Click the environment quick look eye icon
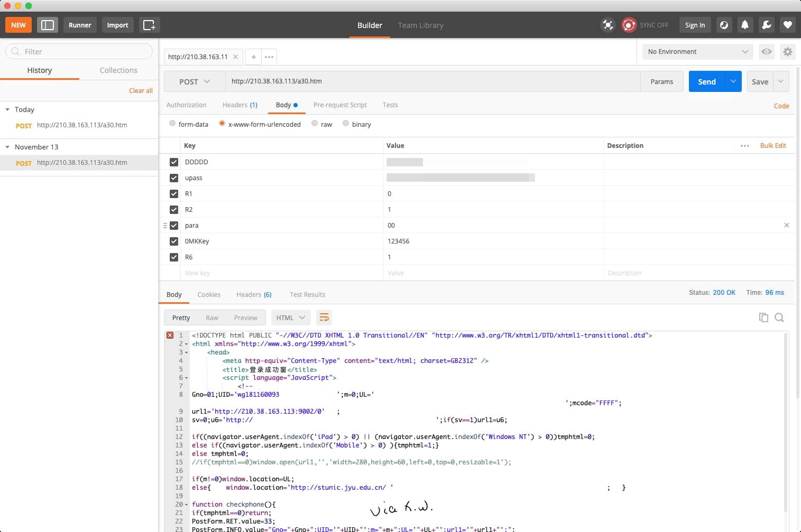The height and width of the screenshot is (532, 801). (766, 52)
